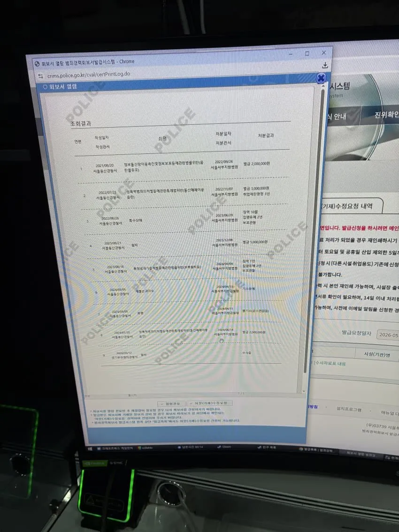
Task: Click the Chrome download icon
Action: click(325, 65)
